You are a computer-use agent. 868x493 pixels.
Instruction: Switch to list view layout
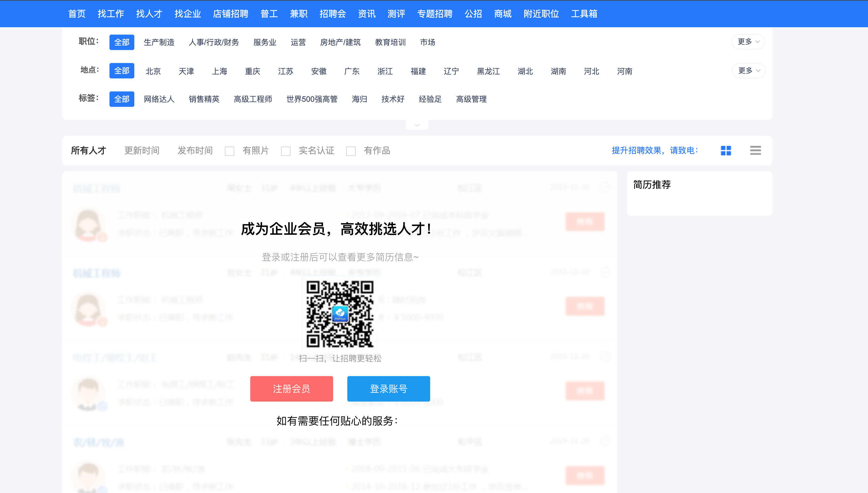(755, 150)
